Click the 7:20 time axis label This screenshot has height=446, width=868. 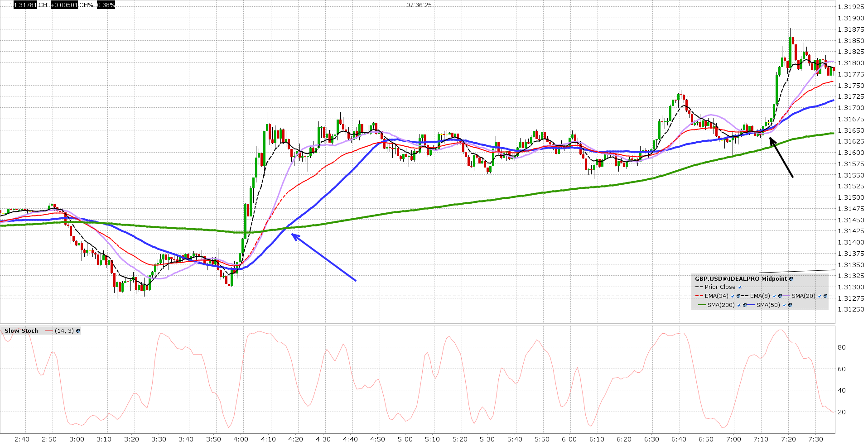[788, 439]
